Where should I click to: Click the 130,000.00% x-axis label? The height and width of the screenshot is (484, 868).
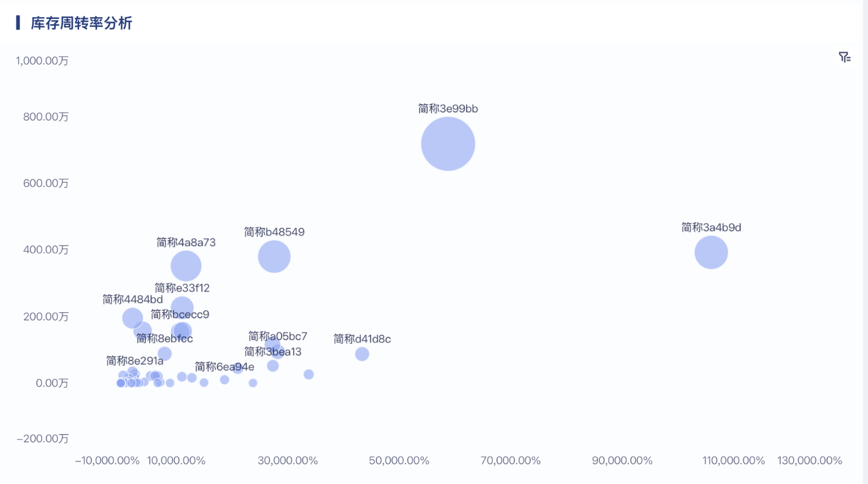pyautogui.click(x=809, y=461)
